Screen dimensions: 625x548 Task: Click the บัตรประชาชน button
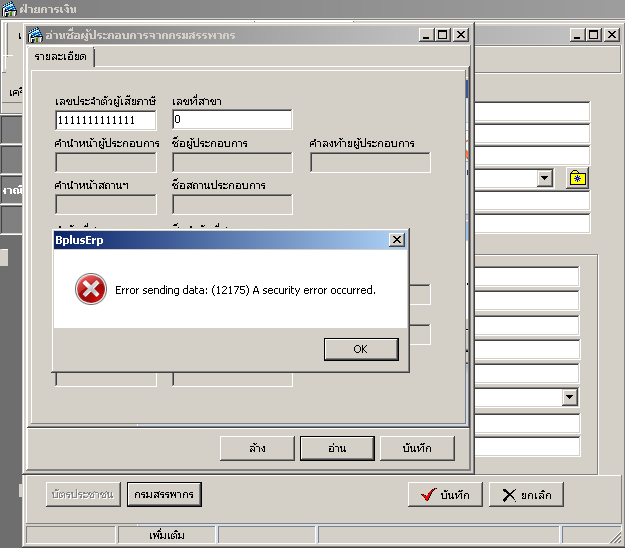point(83,494)
